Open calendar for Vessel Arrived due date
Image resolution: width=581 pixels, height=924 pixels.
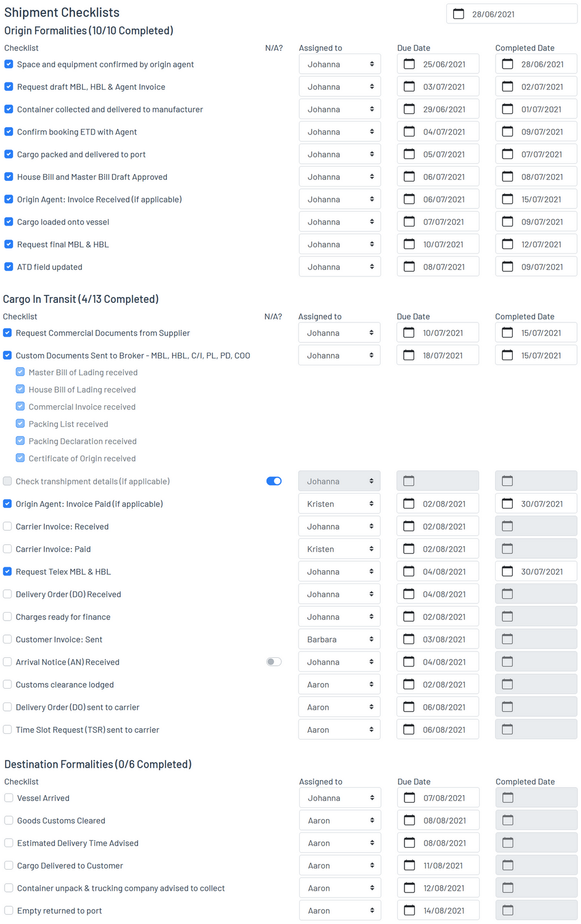click(409, 797)
